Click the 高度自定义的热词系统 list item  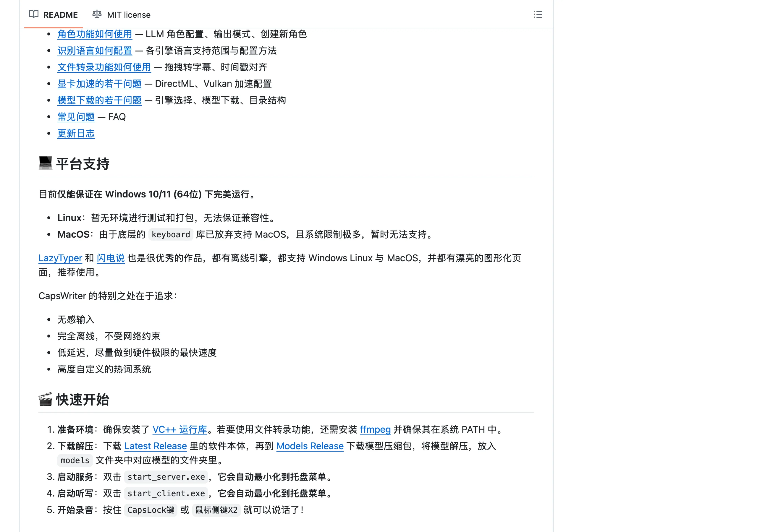click(x=104, y=369)
